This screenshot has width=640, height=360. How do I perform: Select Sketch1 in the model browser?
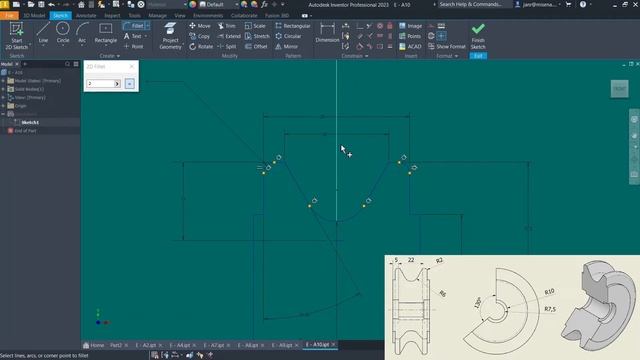[30, 122]
